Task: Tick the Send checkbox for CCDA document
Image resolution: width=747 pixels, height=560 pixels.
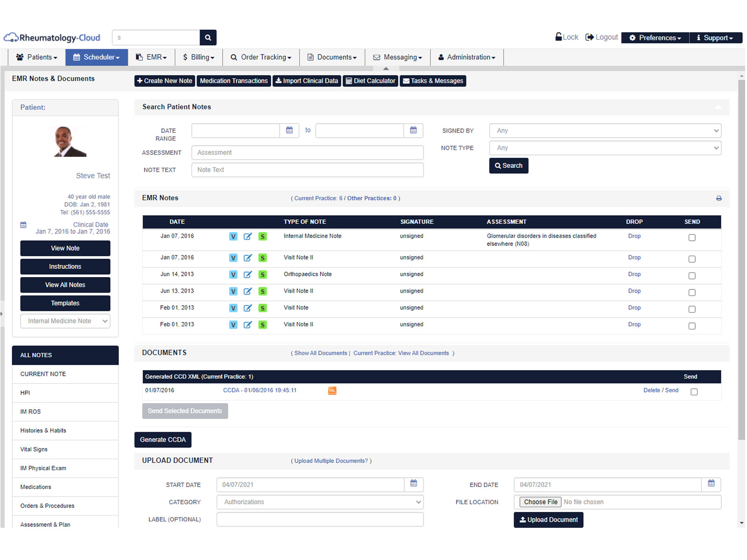Action: click(694, 392)
